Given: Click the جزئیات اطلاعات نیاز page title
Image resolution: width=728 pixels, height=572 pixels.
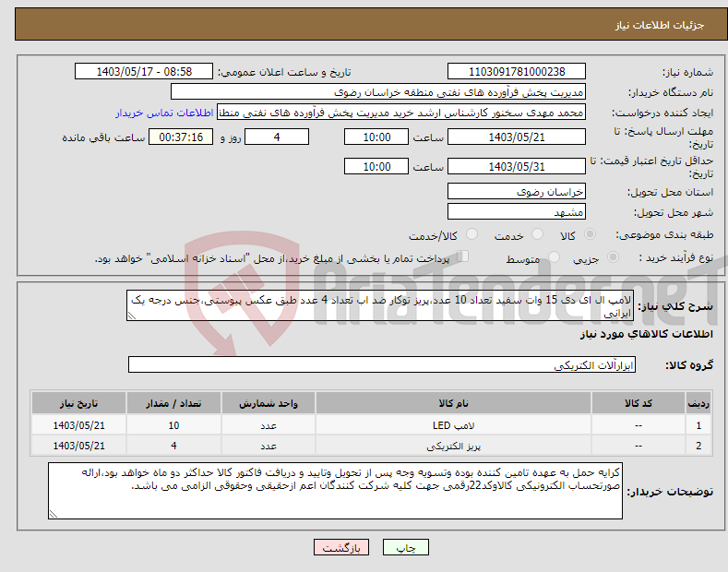Looking at the screenshot, I should click(660, 25).
